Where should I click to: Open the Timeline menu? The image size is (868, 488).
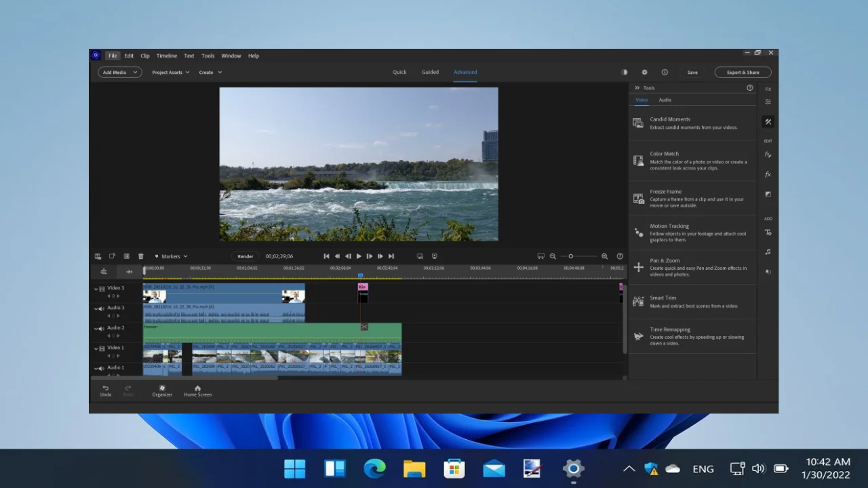pyautogui.click(x=167, y=56)
